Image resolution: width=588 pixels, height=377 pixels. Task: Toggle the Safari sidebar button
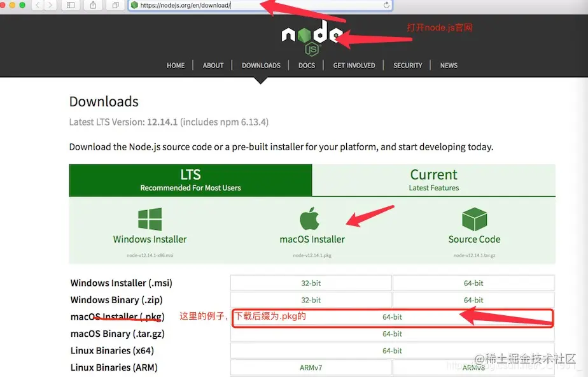pos(71,5)
